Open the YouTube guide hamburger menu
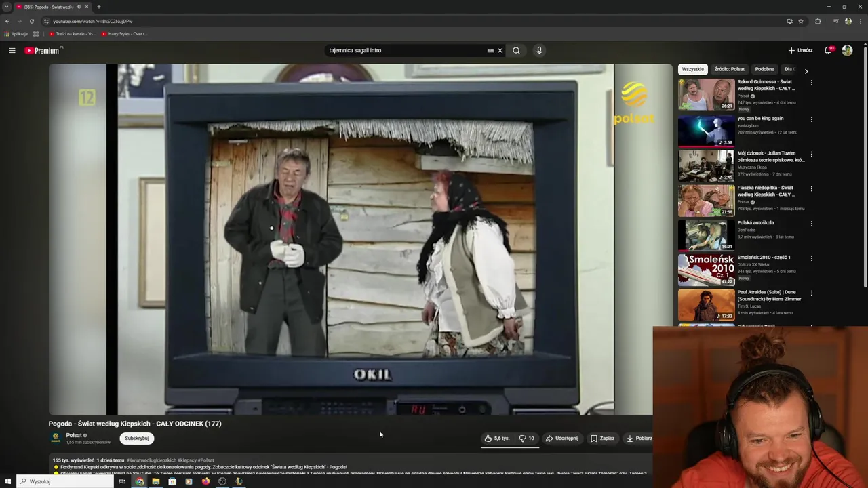Image resolution: width=868 pixels, height=488 pixels. coord(12,50)
